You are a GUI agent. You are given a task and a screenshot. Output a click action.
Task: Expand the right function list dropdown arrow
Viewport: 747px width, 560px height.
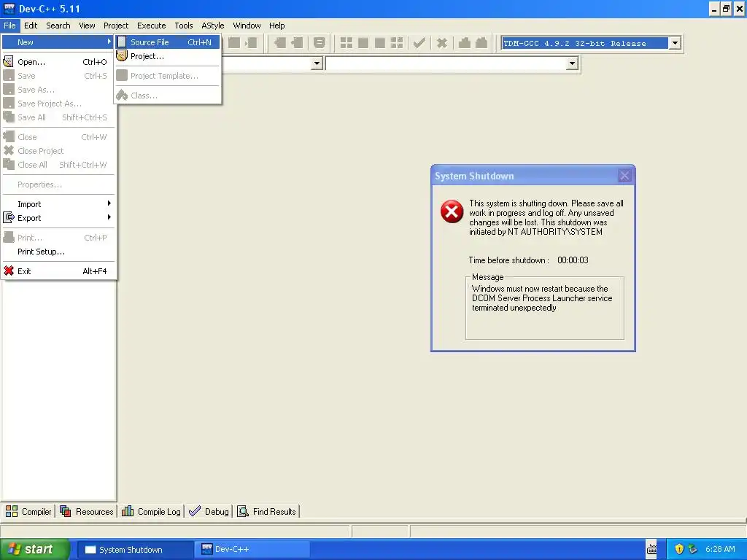tap(572, 63)
